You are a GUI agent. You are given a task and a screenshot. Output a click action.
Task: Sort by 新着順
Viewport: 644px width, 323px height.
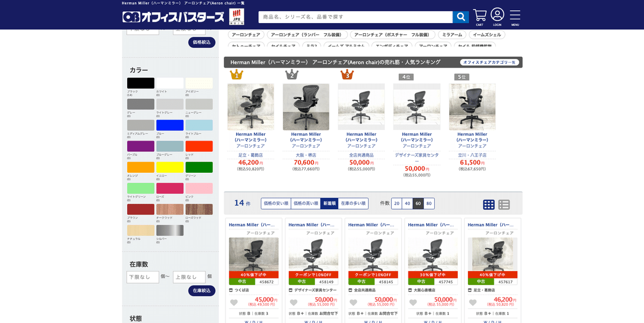tap(329, 203)
